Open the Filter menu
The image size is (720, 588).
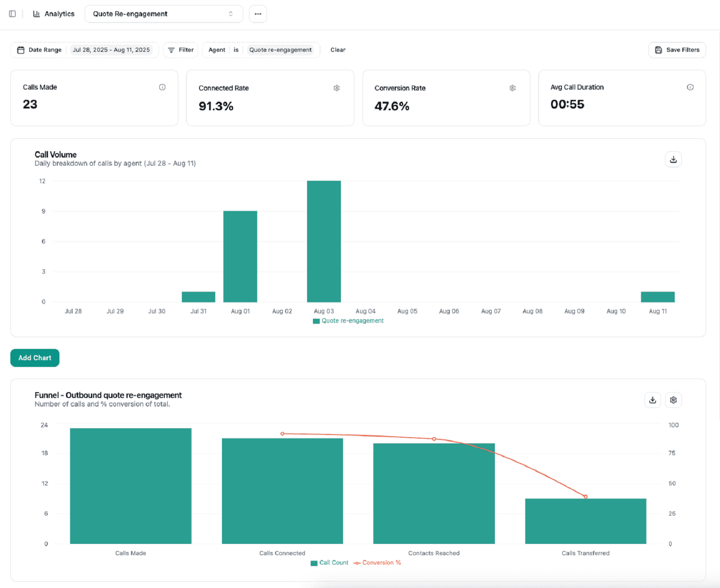click(x=181, y=50)
